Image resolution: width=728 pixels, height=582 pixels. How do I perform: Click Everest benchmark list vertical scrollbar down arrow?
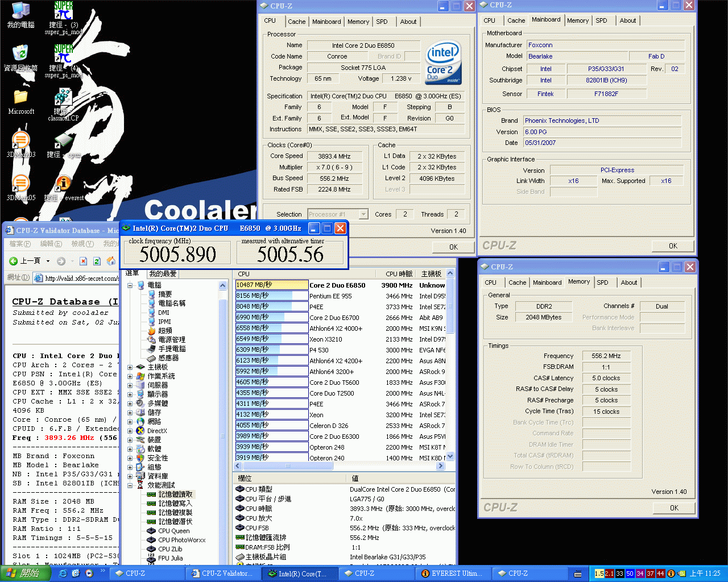click(450, 456)
